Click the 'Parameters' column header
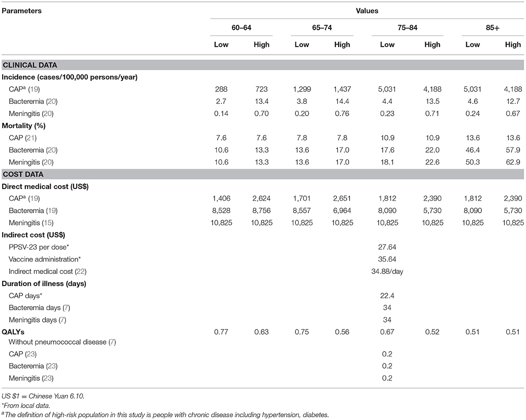The height and width of the screenshot is (420, 526). pyautogui.click(x=22, y=11)
